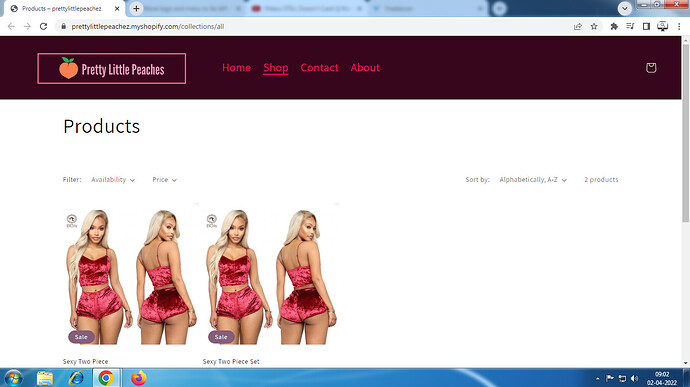This screenshot has height=387, width=690.
Task: Toggle the Chrome side panel icon
Action: (646, 26)
